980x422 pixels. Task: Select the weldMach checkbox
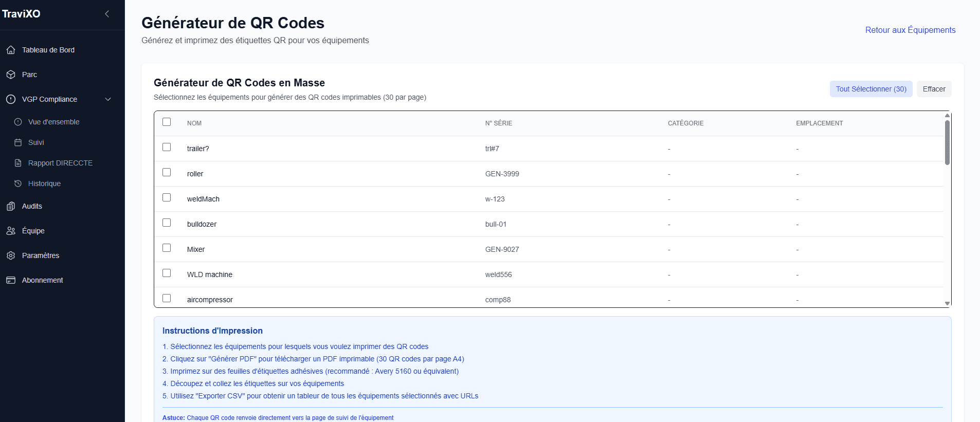(x=167, y=197)
